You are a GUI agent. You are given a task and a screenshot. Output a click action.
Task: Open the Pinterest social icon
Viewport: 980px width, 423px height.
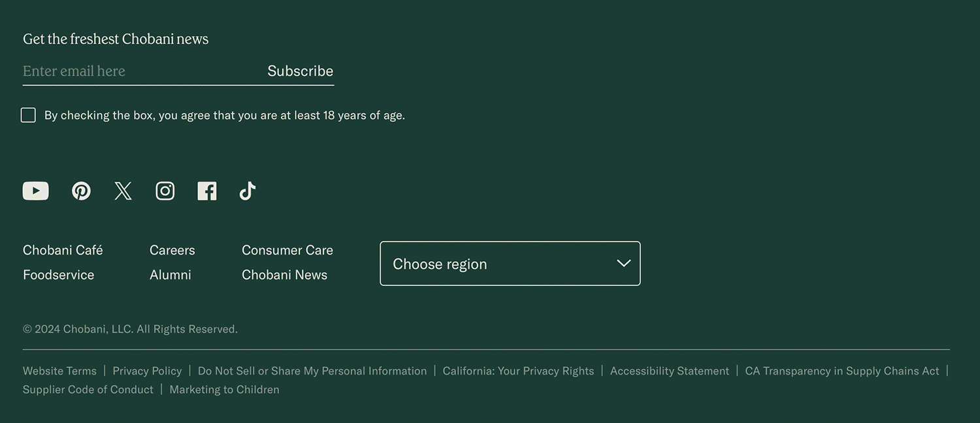pyautogui.click(x=81, y=191)
